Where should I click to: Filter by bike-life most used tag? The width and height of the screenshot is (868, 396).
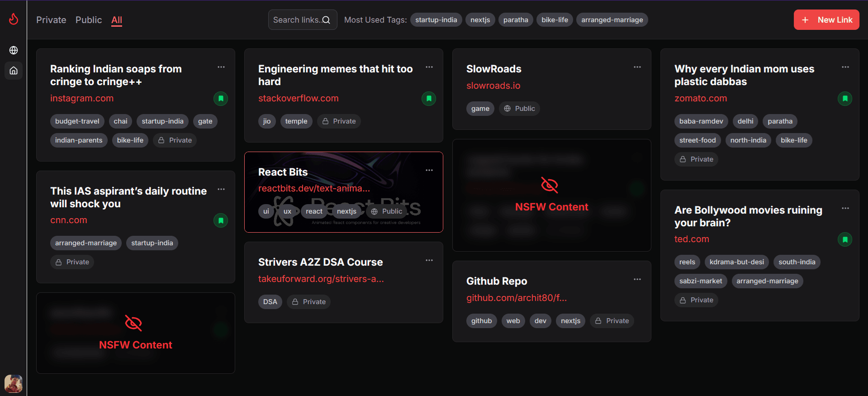click(555, 20)
